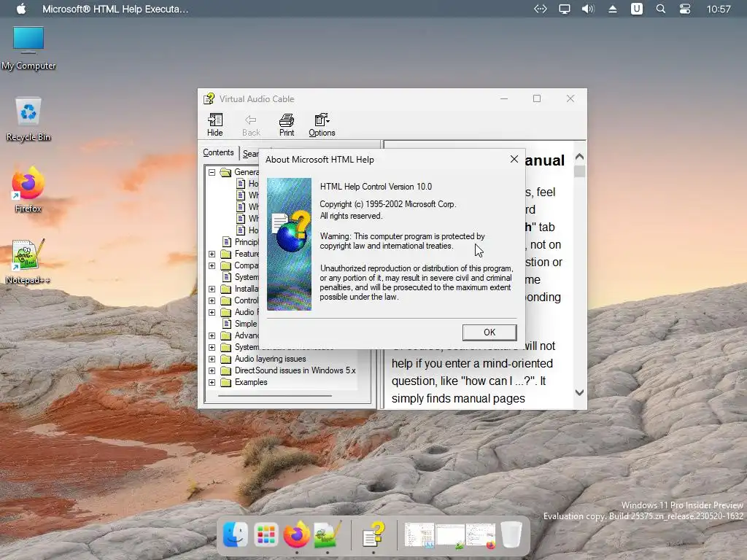Click the Hide toolbar icon
The height and width of the screenshot is (560, 747).
215,125
